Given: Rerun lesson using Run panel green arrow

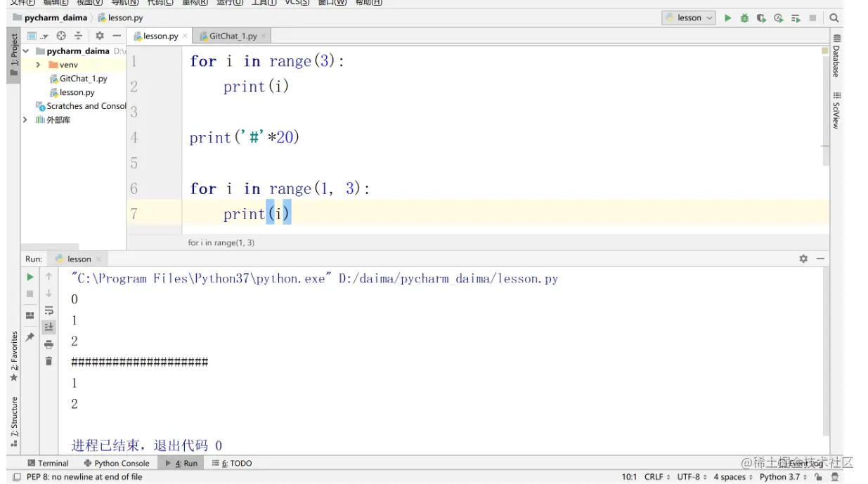Looking at the screenshot, I should (30, 277).
